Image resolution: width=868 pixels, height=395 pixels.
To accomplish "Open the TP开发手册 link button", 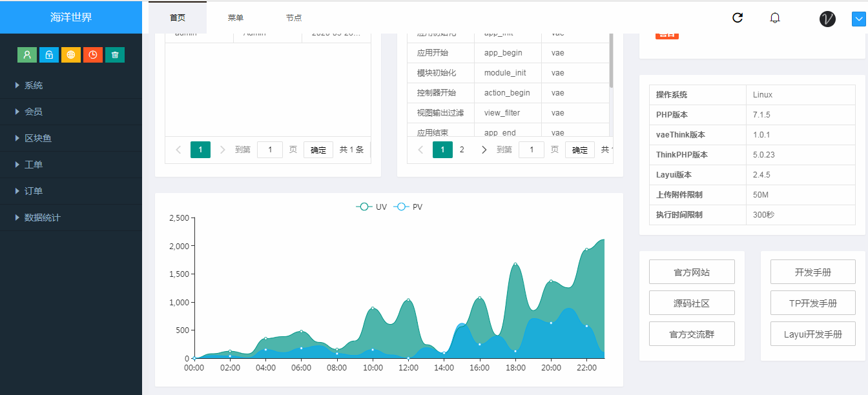I will [813, 303].
